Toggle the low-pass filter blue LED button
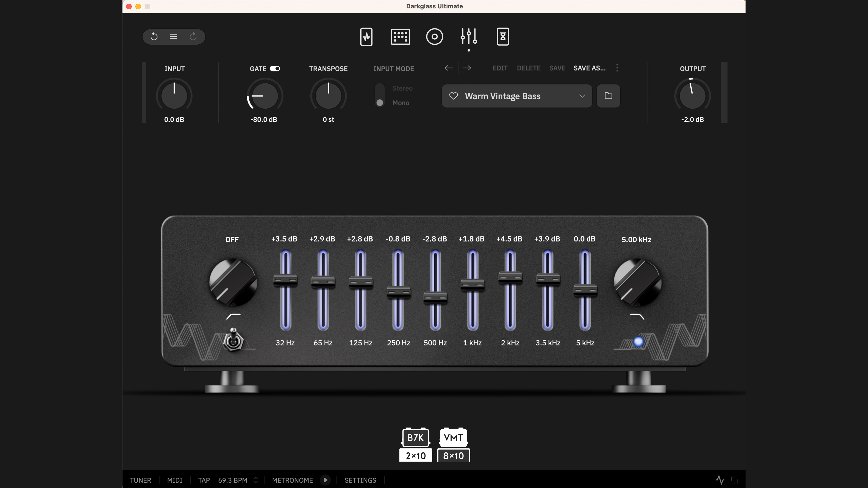The image size is (868, 488). pos(638,342)
